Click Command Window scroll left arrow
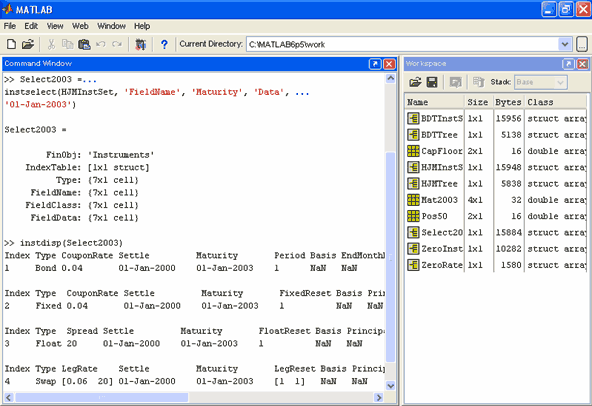 pos(8,397)
